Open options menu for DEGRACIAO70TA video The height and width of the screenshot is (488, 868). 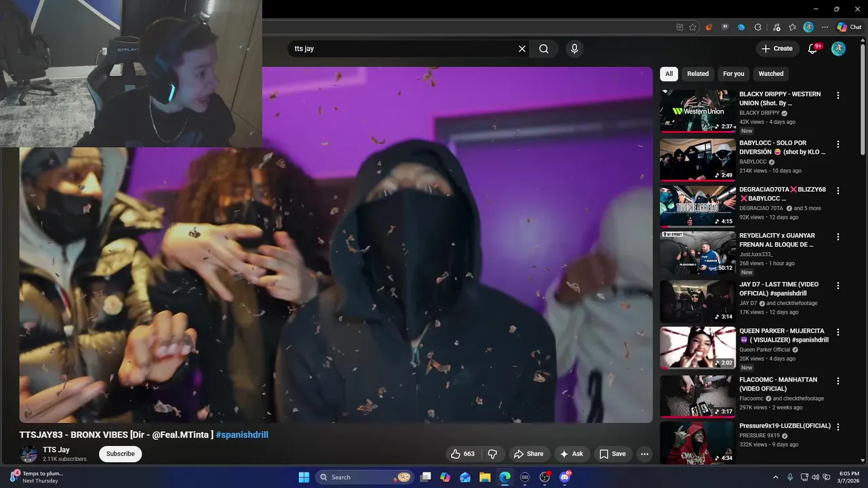pyautogui.click(x=838, y=191)
